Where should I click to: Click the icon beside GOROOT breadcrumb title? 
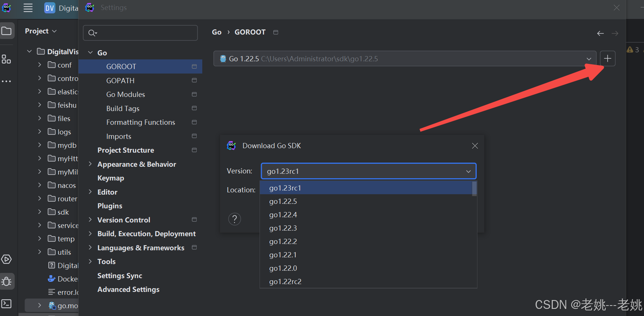pos(276,32)
